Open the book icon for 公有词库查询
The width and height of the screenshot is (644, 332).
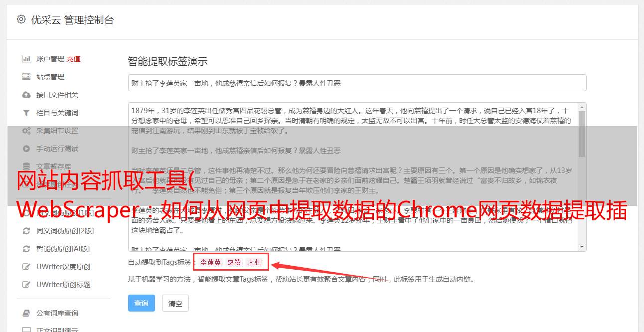(x=26, y=313)
